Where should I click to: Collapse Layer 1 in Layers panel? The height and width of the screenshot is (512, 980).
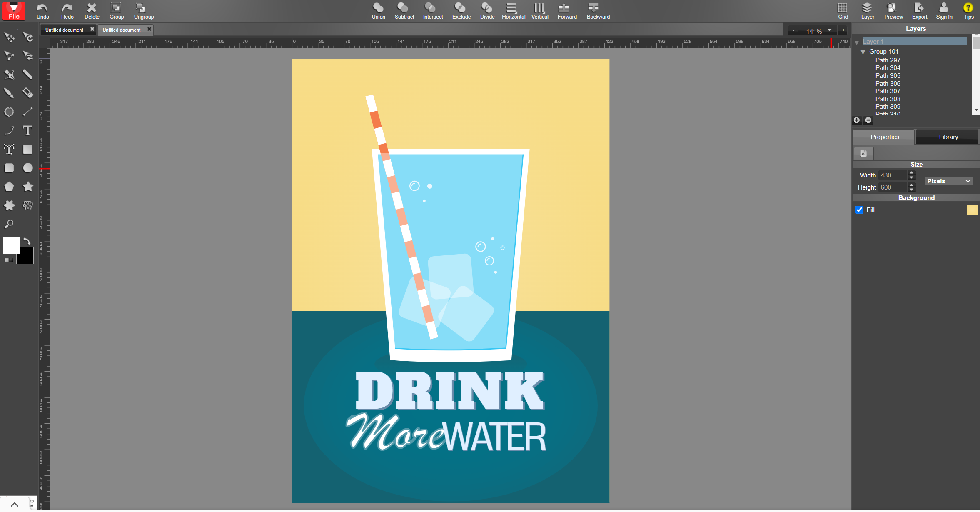point(857,42)
